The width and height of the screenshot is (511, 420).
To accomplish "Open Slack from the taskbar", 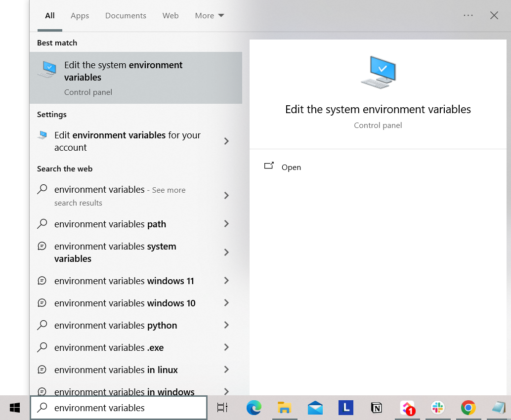I will (x=438, y=408).
